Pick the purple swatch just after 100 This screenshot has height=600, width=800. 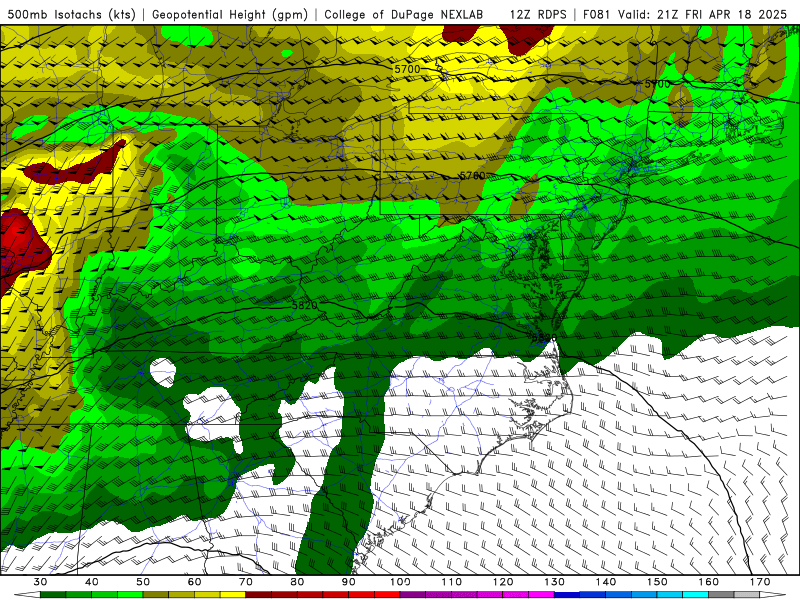click(413, 595)
